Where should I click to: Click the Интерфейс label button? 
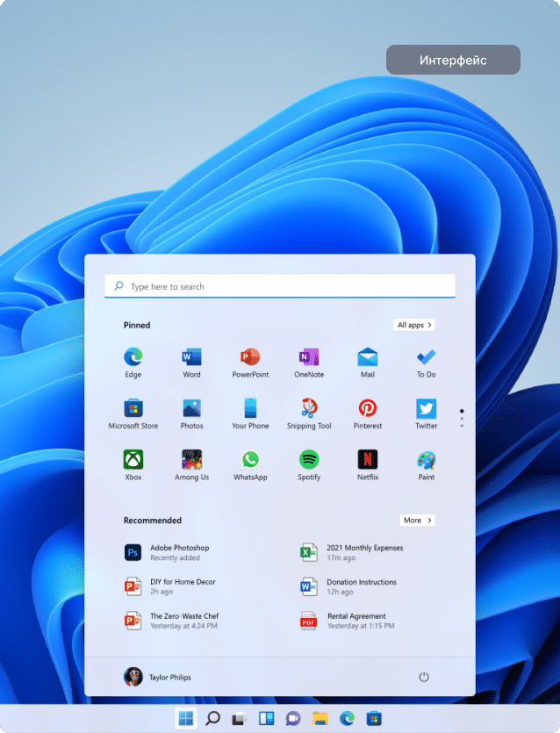pos(453,60)
